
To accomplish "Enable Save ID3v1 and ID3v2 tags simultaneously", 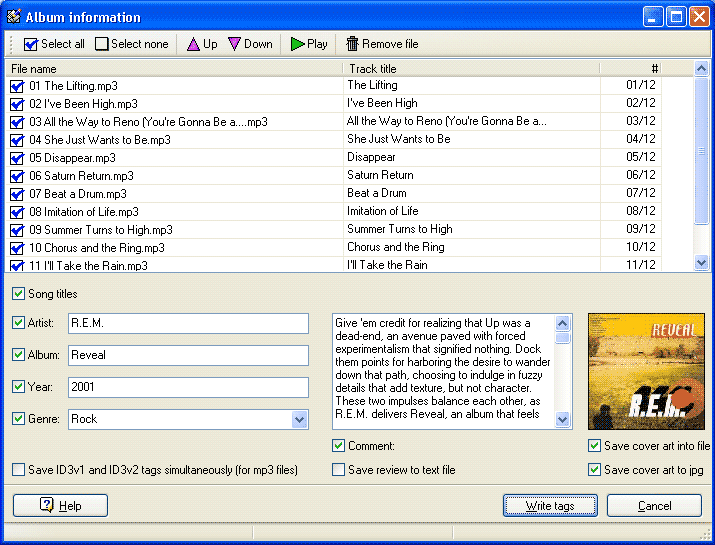I will [x=18, y=470].
